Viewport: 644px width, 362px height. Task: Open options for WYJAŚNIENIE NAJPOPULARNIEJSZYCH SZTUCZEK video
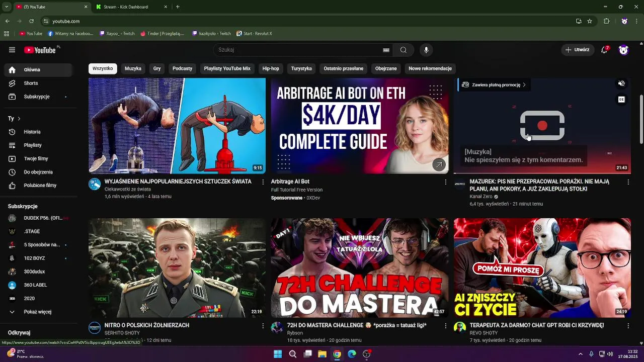click(x=263, y=182)
